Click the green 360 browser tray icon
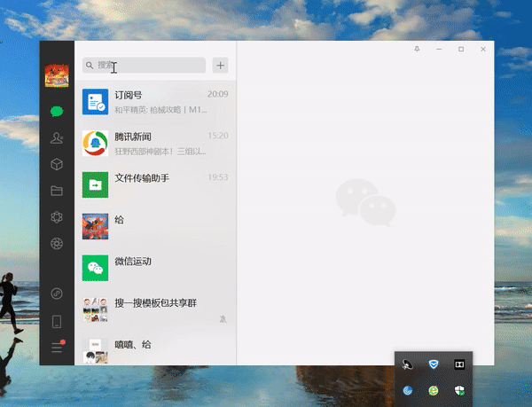Image resolution: width=532 pixels, height=407 pixels. pyautogui.click(x=434, y=391)
